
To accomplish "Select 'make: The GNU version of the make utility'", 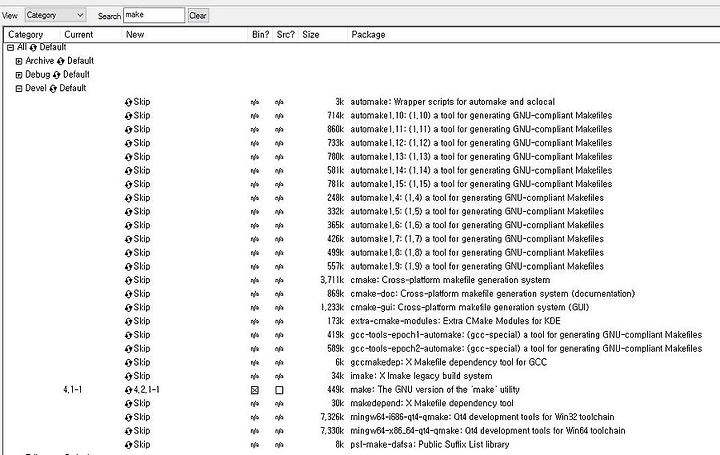I will 435,390.
